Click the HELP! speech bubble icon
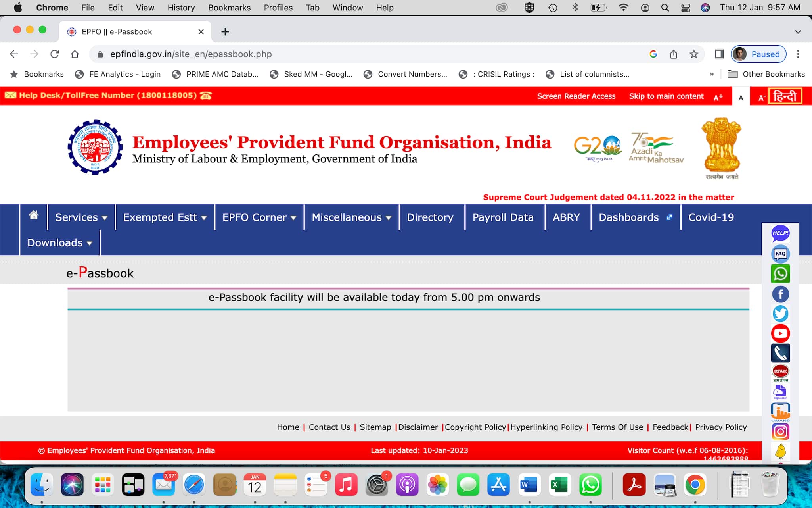 click(780, 233)
